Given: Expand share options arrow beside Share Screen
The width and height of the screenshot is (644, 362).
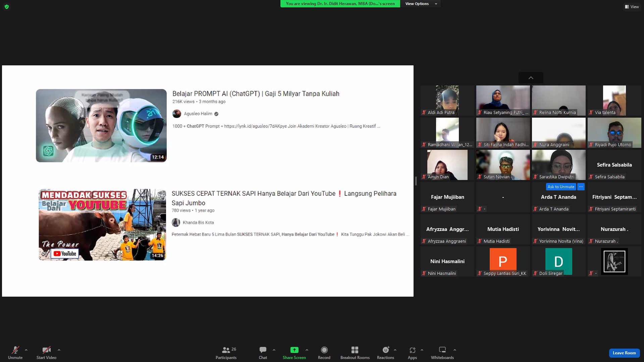Looking at the screenshot, I should pos(307,350).
